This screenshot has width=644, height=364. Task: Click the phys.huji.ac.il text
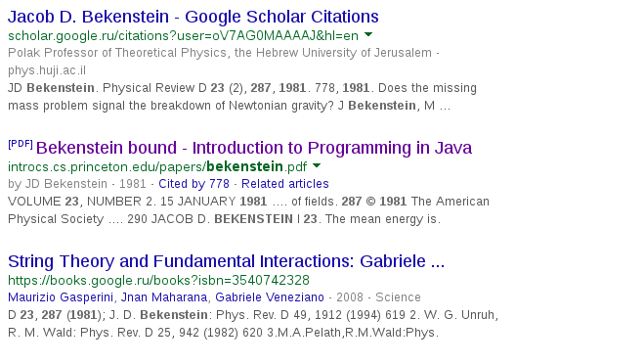pos(47,70)
